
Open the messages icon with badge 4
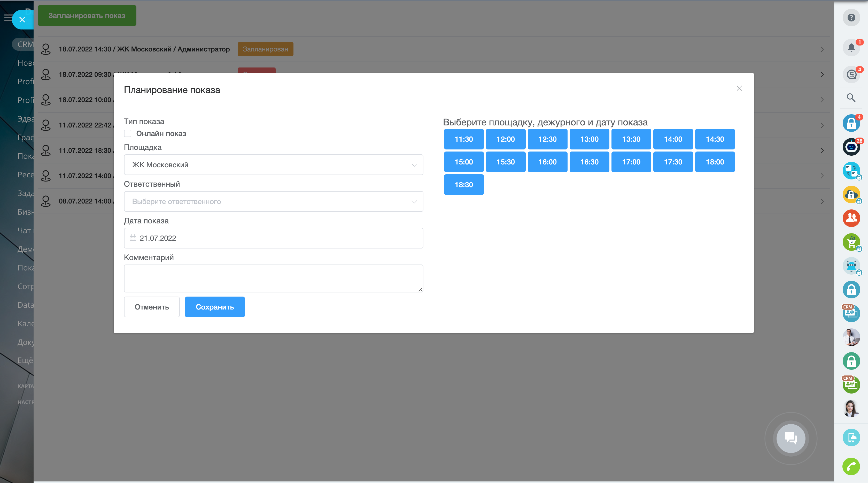[851, 74]
